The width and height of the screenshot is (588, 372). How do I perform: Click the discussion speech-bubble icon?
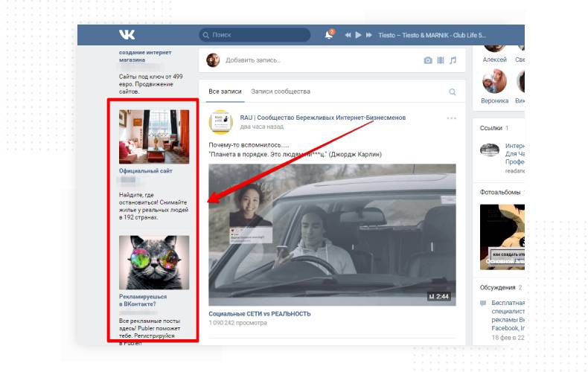click(483, 303)
